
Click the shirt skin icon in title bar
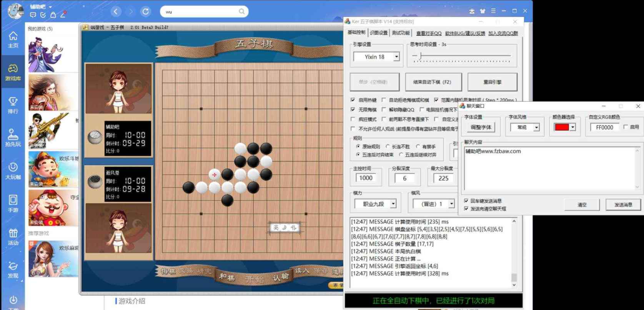point(483,11)
